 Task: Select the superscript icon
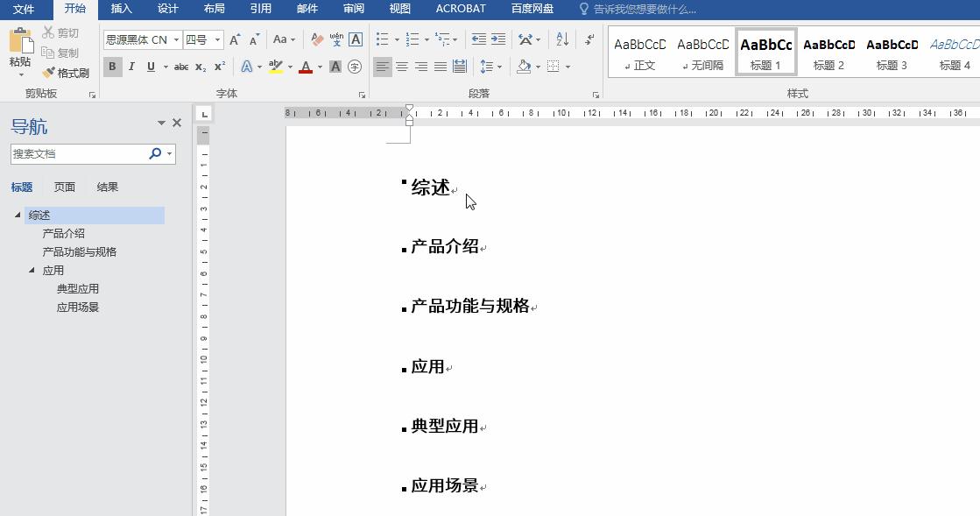pyautogui.click(x=218, y=67)
